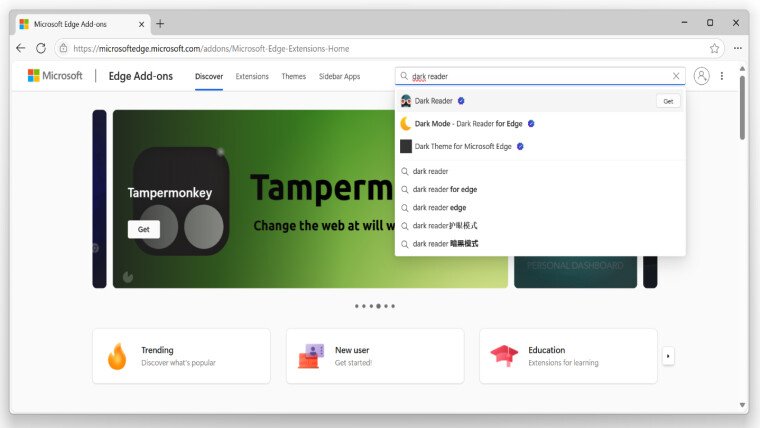The width and height of the screenshot is (760, 428).
Task: Click the magnifier icon in the search box
Action: pos(404,76)
